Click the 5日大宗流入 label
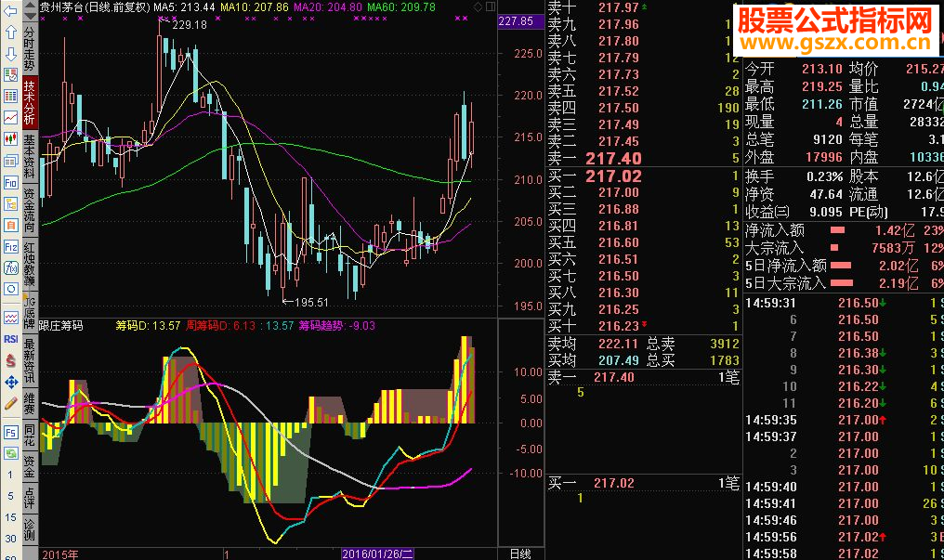Screen dimensions: 944x560 click(x=786, y=282)
